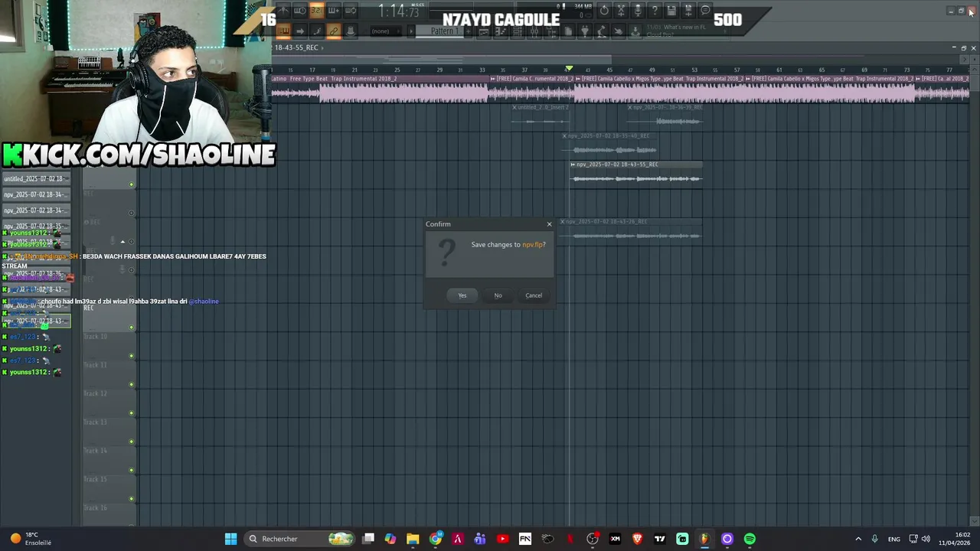The width and height of the screenshot is (980, 551).
Task: Open the channel rack view icon
Action: (517, 31)
